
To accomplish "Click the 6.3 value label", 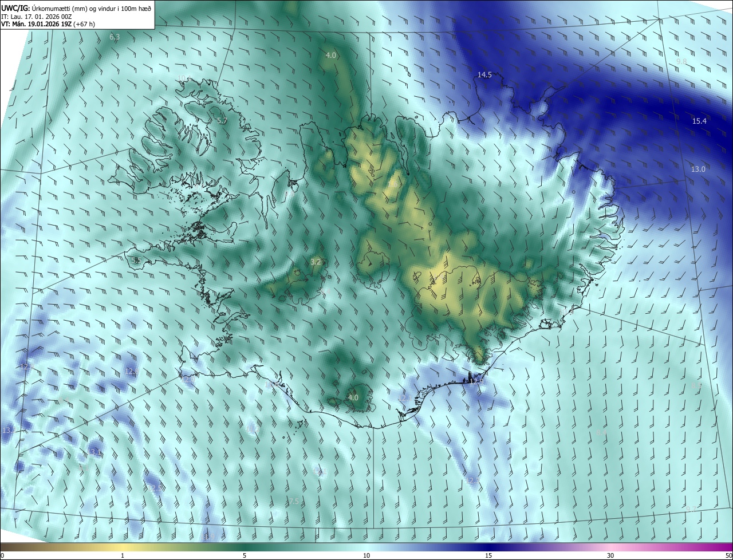I will tap(115, 37).
